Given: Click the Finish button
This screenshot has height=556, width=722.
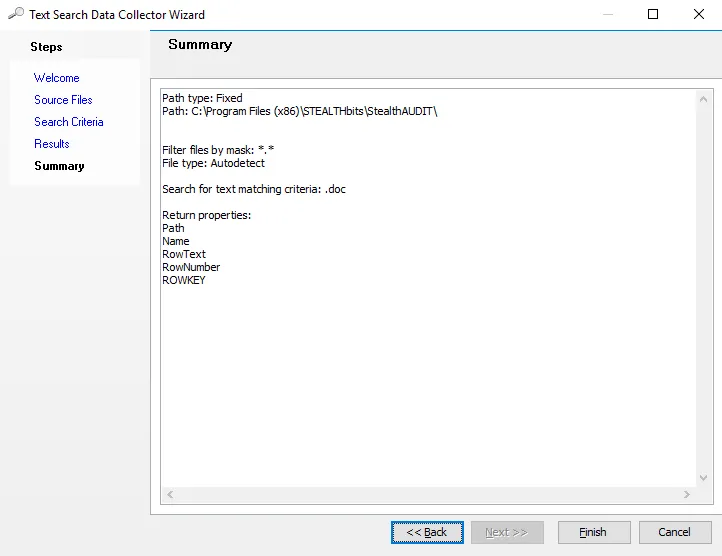Looking at the screenshot, I should [x=594, y=533].
